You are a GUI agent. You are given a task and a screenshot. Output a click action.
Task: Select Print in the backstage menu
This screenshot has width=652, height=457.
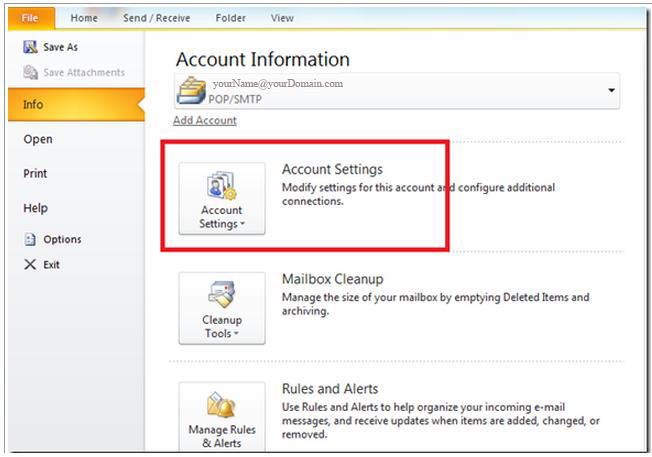point(35,173)
